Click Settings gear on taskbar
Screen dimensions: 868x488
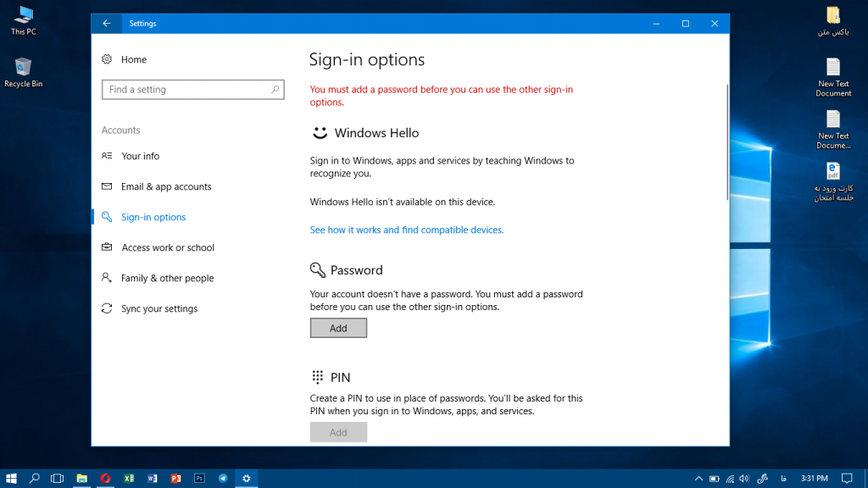point(247,478)
